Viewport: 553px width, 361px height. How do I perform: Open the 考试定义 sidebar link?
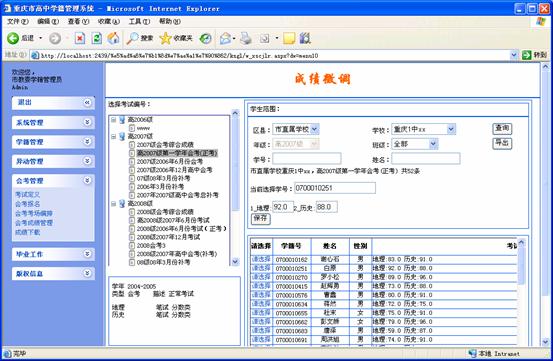click(28, 194)
